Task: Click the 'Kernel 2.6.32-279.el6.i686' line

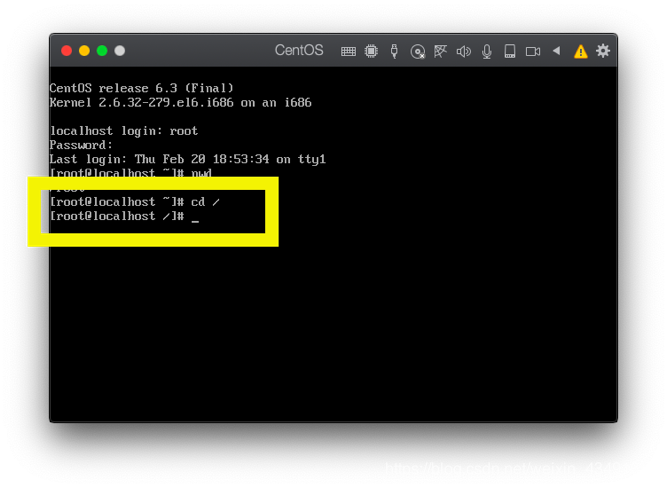Action: [x=180, y=103]
